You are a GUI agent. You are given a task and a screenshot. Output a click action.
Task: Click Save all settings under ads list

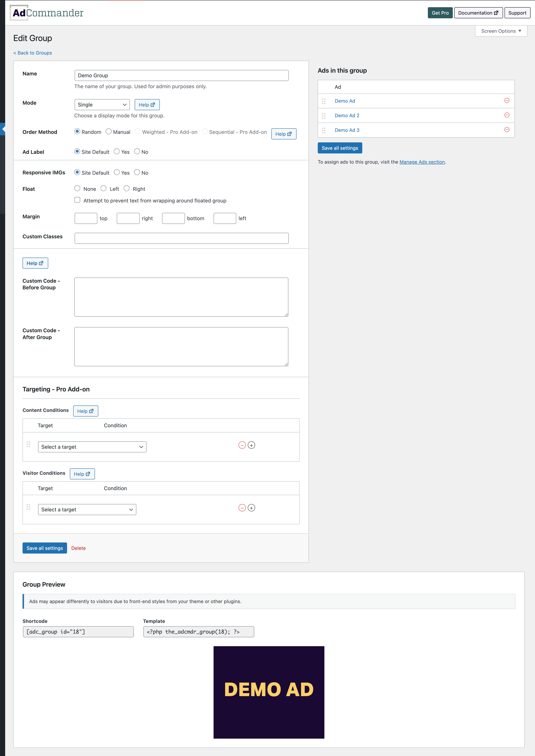click(x=340, y=148)
